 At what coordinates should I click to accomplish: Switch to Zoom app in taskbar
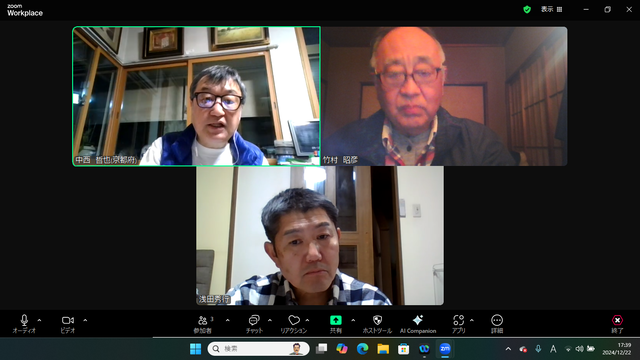pyautogui.click(x=445, y=349)
